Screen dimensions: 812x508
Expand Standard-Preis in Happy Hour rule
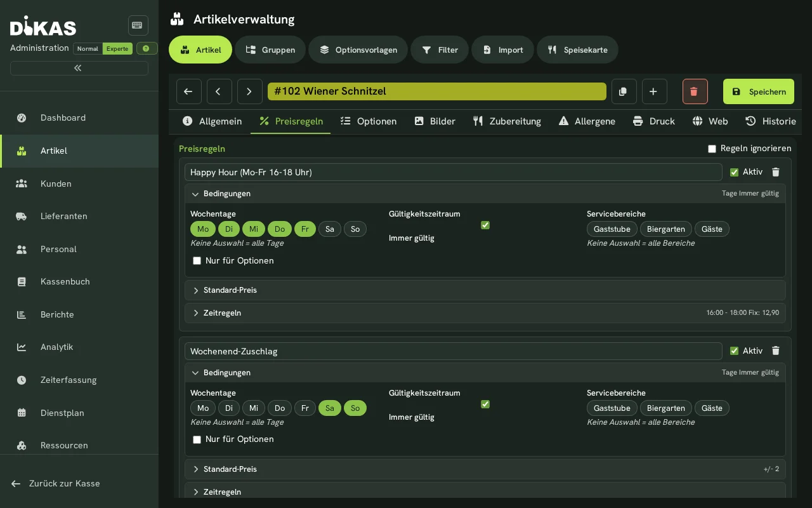[x=485, y=290]
